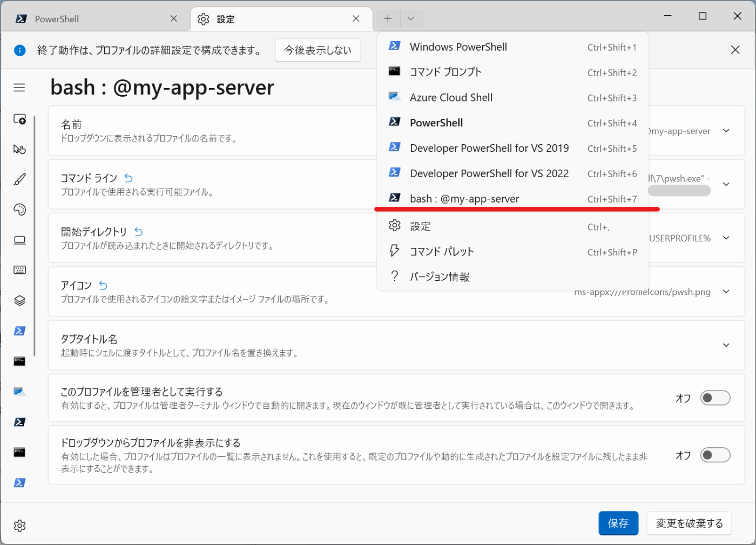
Task: Dismiss the info bar with X
Action: pos(735,50)
